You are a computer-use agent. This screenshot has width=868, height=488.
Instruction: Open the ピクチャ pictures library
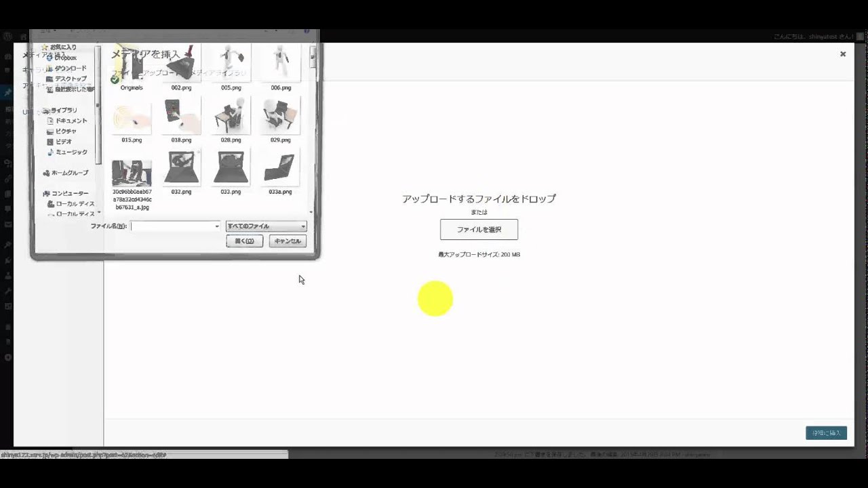coord(61,131)
